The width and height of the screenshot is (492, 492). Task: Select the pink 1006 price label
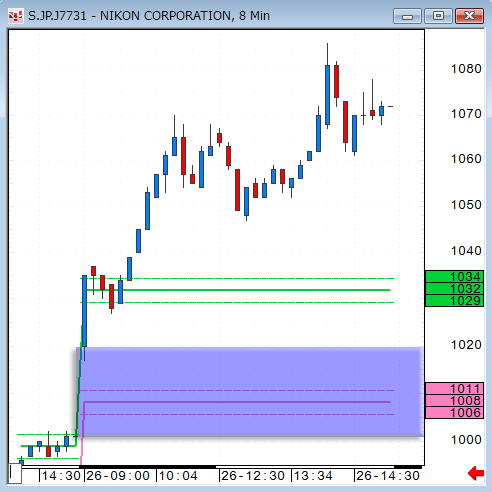tap(454, 413)
